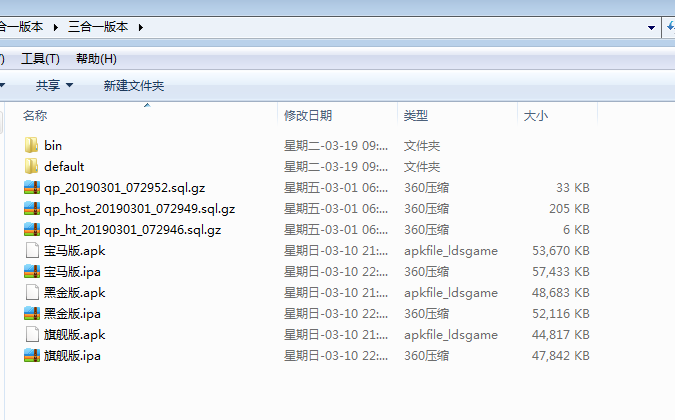675x420 pixels.
Task: Select file name qp_host_20190301_072949.sql.gz
Action: point(139,209)
